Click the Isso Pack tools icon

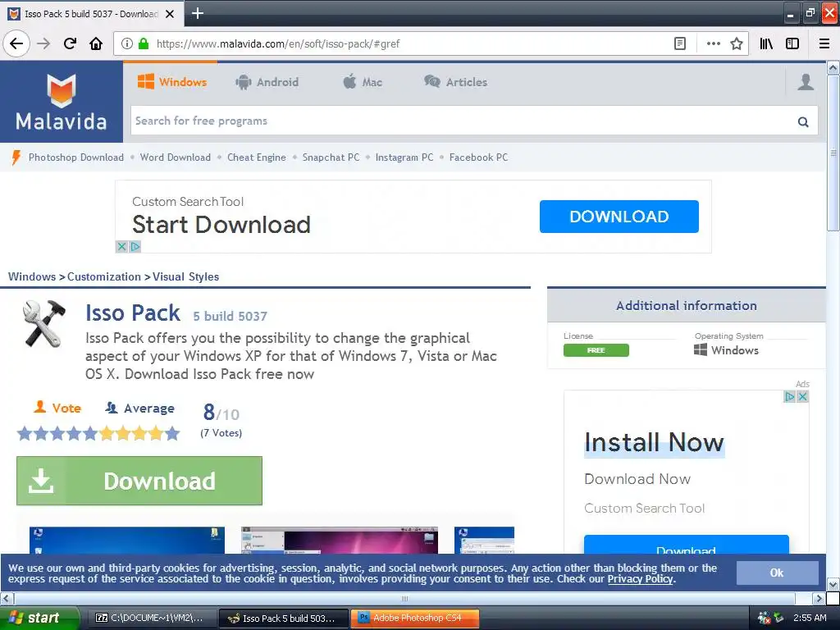coord(44,323)
